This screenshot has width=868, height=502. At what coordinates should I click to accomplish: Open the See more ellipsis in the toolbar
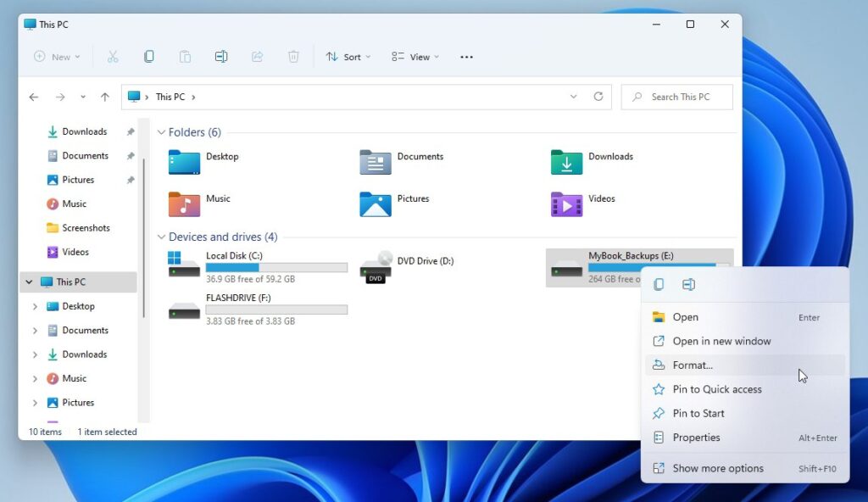tap(465, 56)
